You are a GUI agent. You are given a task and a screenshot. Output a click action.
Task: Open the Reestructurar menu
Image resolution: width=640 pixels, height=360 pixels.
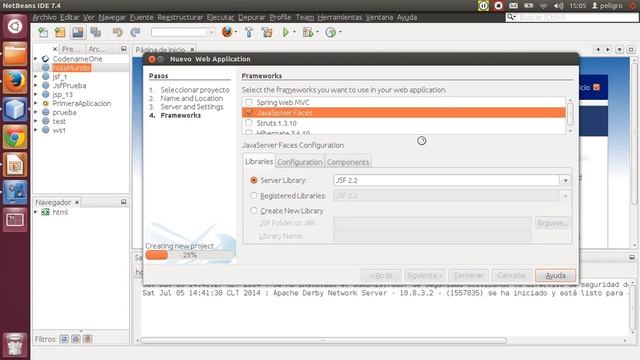180,17
